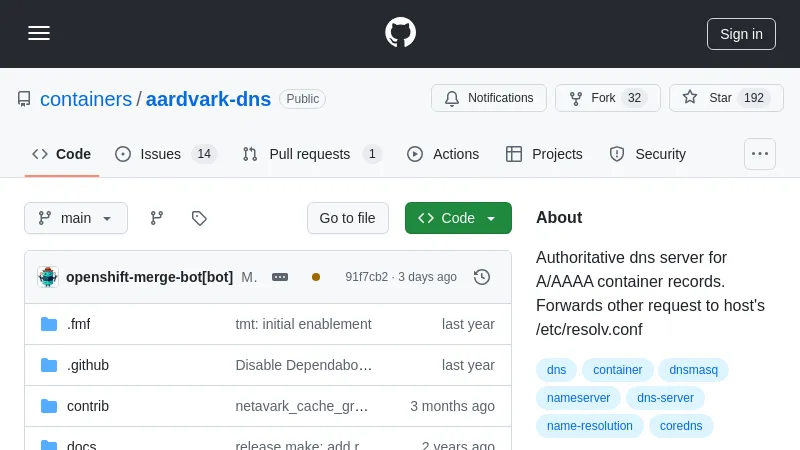Image resolution: width=800 pixels, height=450 pixels.
Task: Click the GitHub logo
Action: [400, 33]
